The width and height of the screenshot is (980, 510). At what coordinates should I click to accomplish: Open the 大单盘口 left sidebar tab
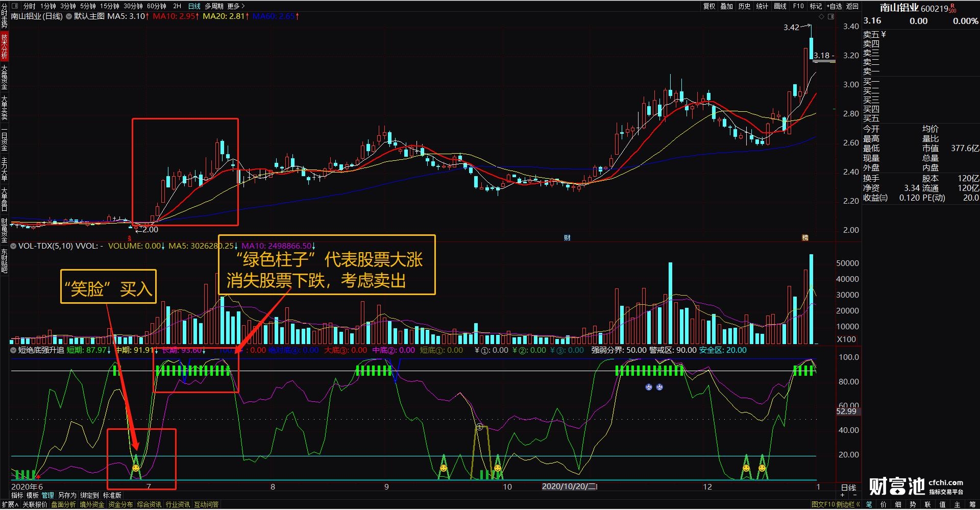[x=4, y=200]
